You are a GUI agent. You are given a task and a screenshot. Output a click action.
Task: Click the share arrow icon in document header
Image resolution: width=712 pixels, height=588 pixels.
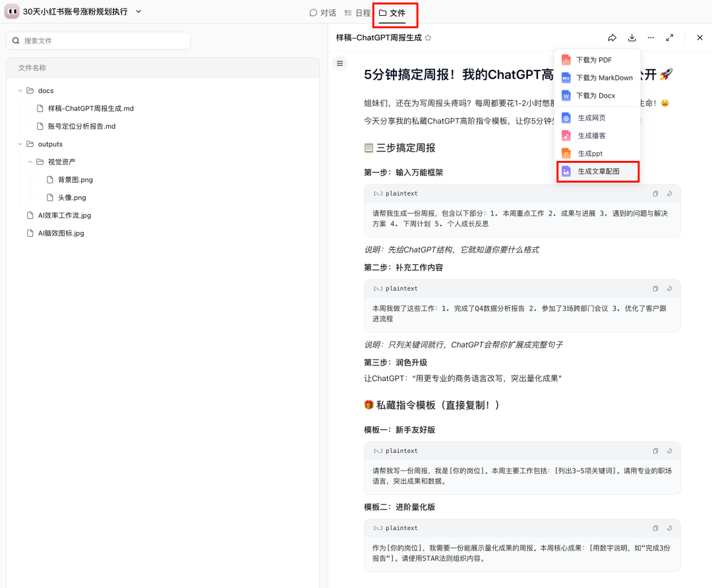[612, 38]
